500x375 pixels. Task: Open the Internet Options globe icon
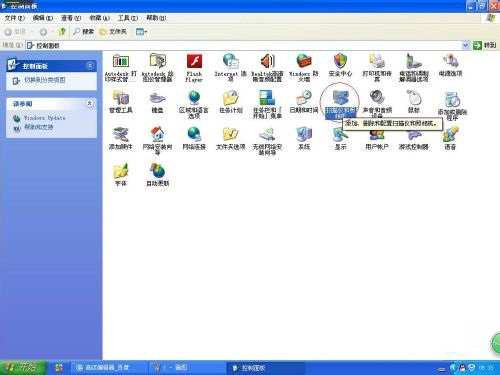[230, 62]
